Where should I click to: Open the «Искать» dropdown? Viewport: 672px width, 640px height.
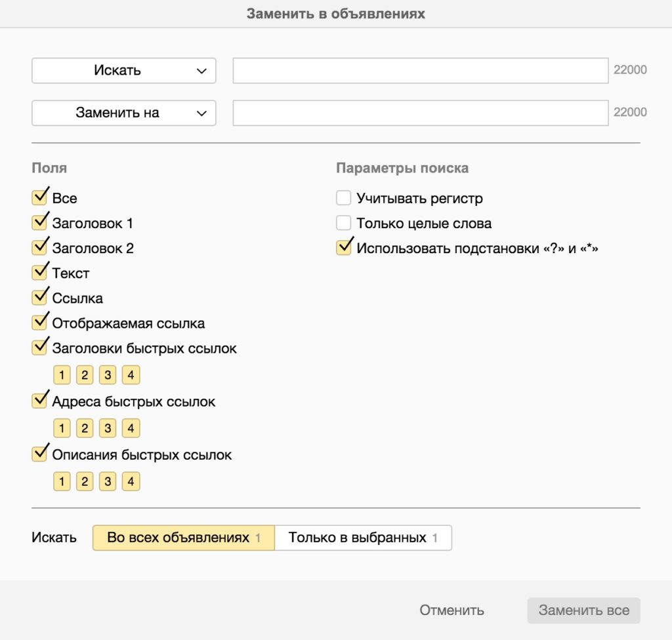point(124,71)
